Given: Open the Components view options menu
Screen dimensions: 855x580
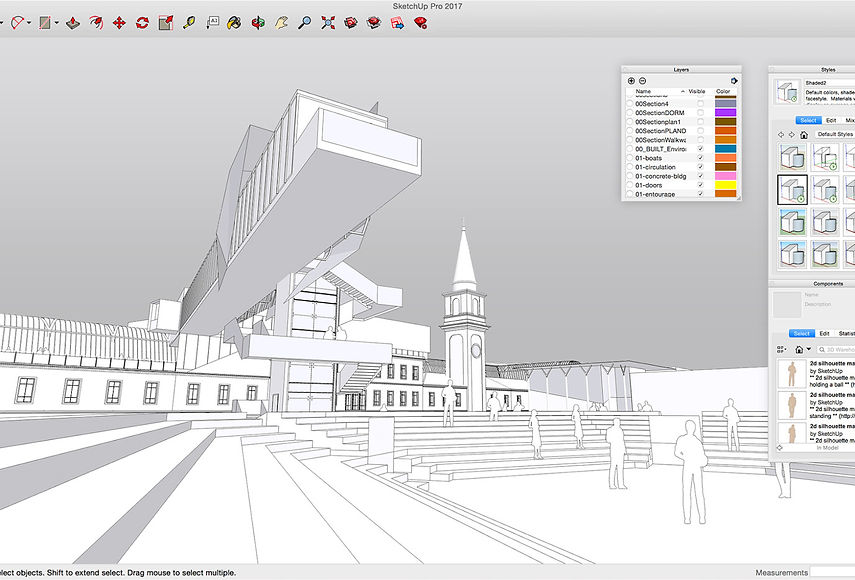Looking at the screenshot, I should pyautogui.click(x=781, y=349).
